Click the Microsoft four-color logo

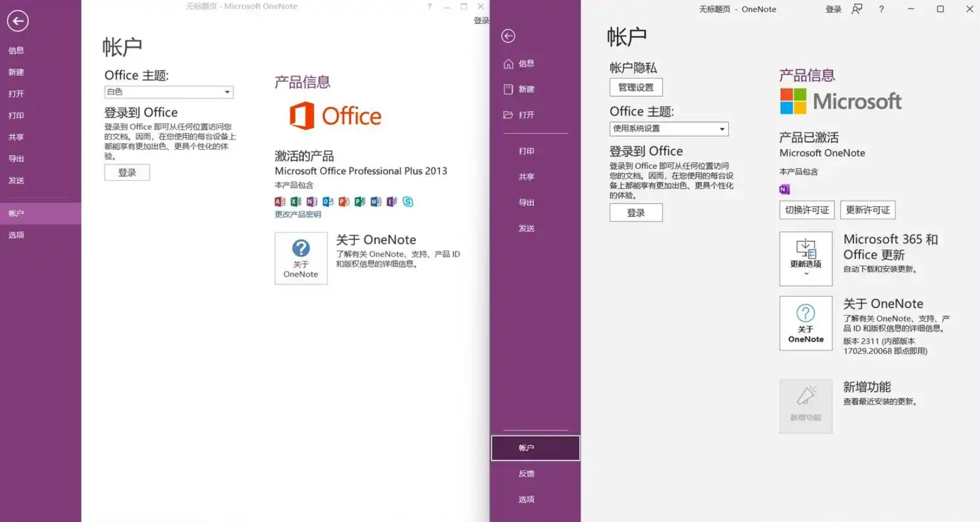(x=793, y=101)
